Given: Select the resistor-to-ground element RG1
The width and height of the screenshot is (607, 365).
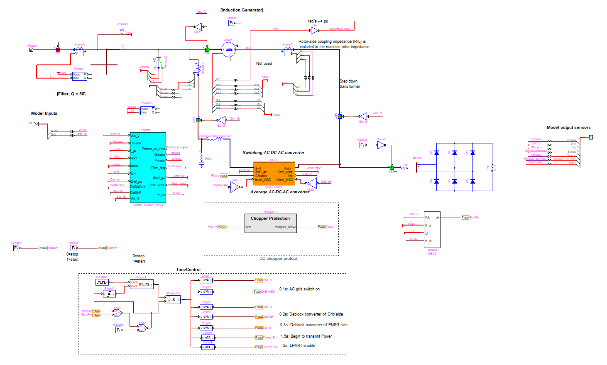Looking at the screenshot, I should tap(201, 159).
